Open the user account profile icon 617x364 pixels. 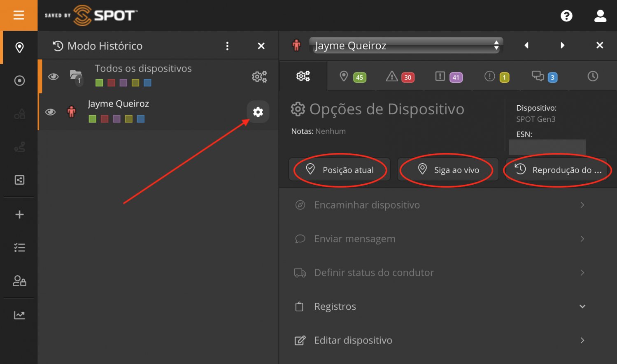(600, 16)
